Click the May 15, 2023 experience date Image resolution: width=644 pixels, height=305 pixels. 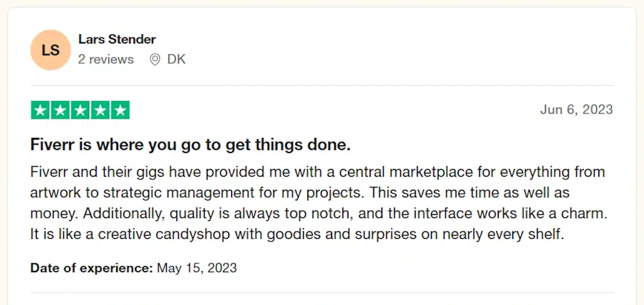(x=197, y=268)
